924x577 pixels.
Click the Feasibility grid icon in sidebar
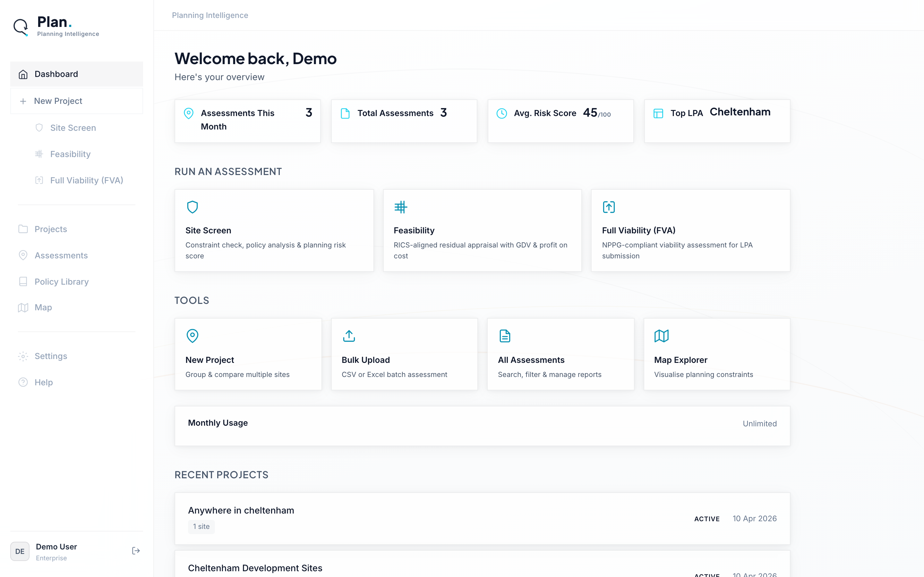39,154
